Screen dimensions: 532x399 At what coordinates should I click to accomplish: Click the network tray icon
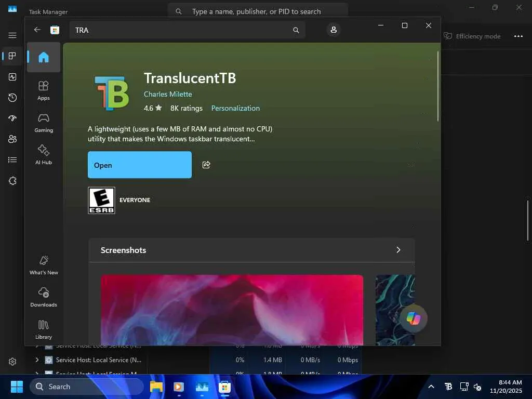pyautogui.click(x=464, y=387)
